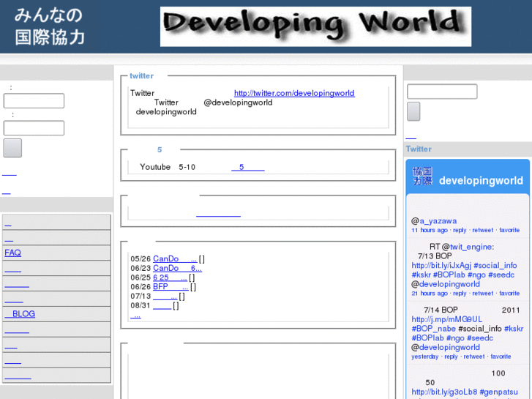Click the #seedc hashtag in the 7/13 BOP tweet

(501, 275)
